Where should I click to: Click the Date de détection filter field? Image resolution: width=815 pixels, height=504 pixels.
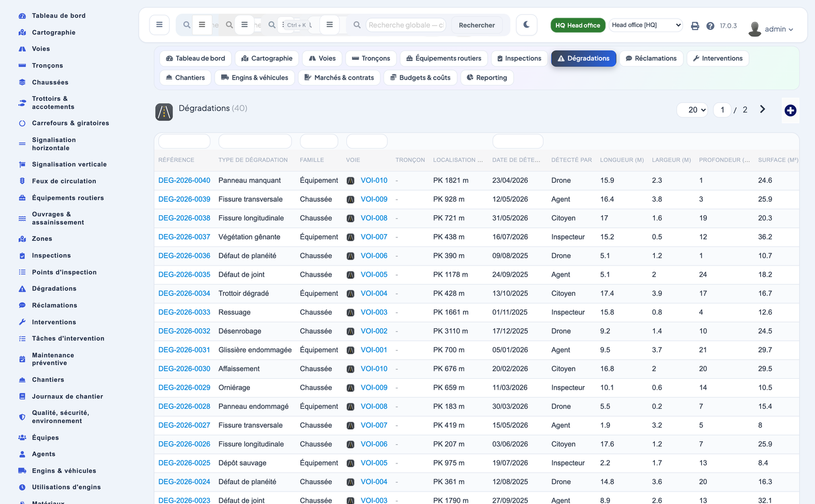518,141
